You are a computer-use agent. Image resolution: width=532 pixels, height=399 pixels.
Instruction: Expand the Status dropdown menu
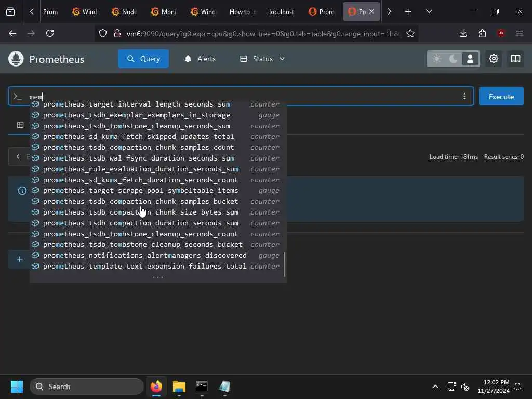click(262, 59)
